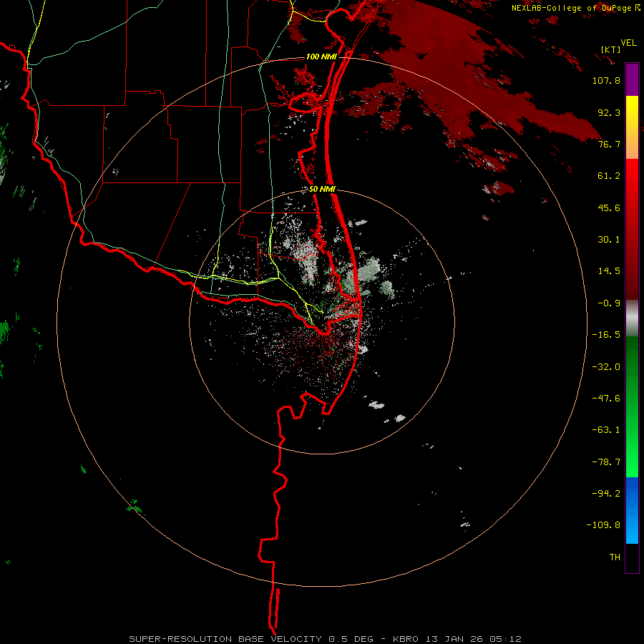Click the -63.1 legend value

[606, 430]
